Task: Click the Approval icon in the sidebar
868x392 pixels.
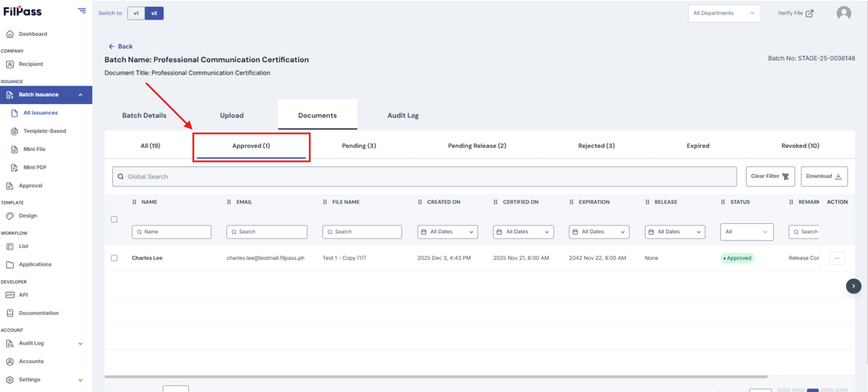Action: [x=9, y=186]
